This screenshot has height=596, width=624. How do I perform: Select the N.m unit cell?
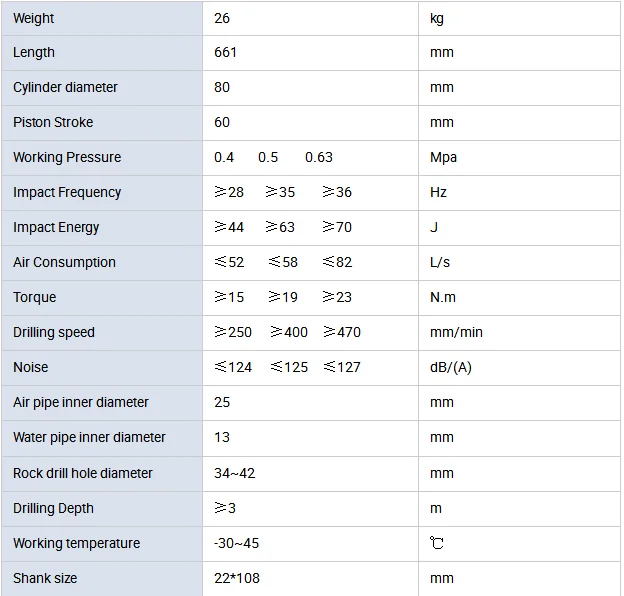point(442,297)
